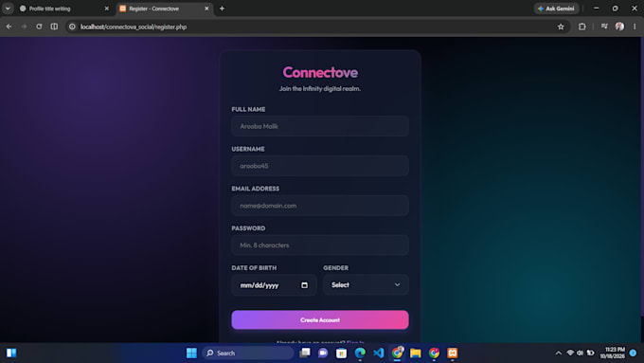644x363 pixels.
Task: Open the Chrome profile avatar
Action: click(x=619, y=27)
